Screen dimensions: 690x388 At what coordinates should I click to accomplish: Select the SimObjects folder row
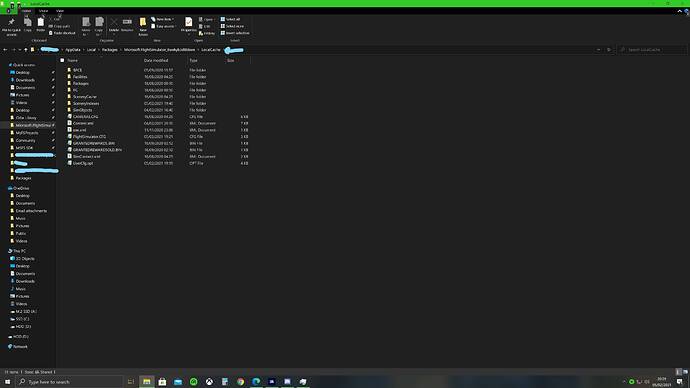pos(158,110)
